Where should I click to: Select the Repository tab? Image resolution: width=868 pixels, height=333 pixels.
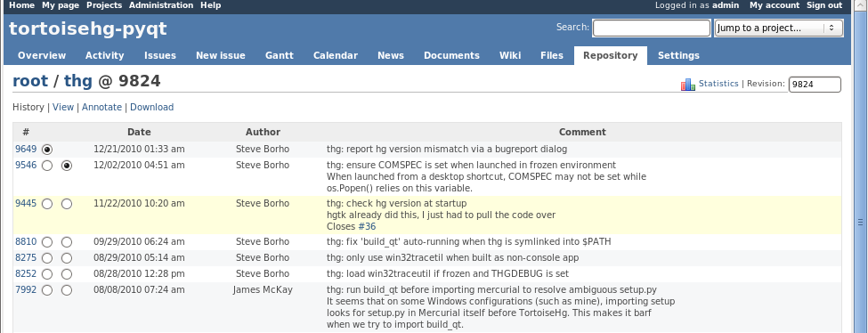[611, 55]
